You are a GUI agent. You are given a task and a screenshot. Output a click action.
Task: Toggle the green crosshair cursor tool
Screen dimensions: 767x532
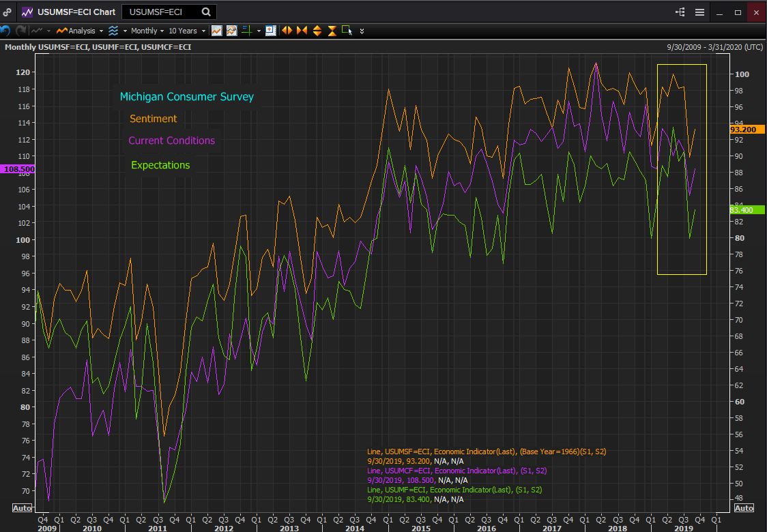click(247, 31)
